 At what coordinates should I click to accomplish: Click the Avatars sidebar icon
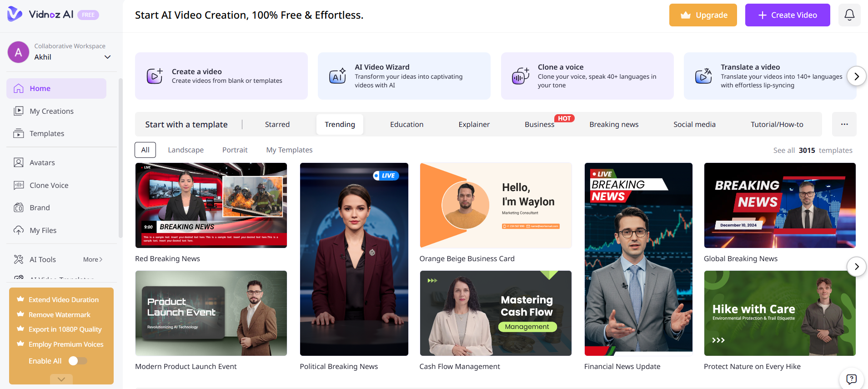(x=19, y=162)
